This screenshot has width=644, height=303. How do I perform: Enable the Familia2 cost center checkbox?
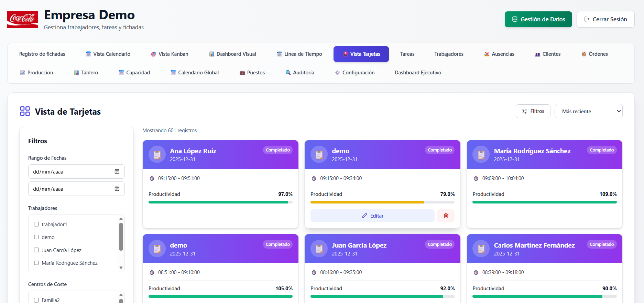[36, 300]
